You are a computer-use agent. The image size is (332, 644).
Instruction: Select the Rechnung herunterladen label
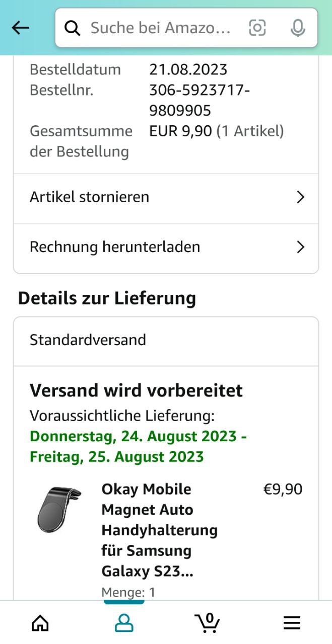click(x=115, y=247)
